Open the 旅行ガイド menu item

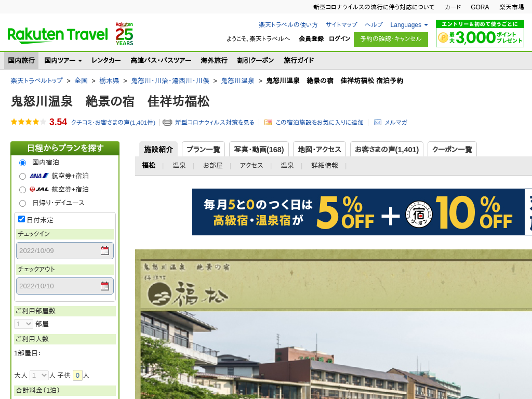click(x=299, y=60)
